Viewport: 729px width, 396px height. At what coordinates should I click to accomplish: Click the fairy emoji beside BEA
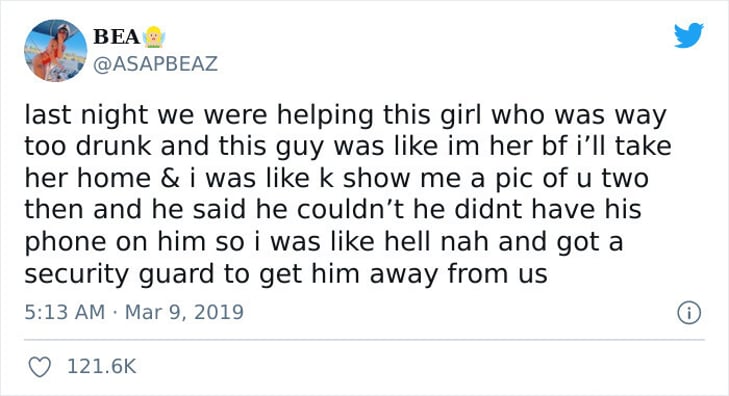pyautogui.click(x=153, y=37)
